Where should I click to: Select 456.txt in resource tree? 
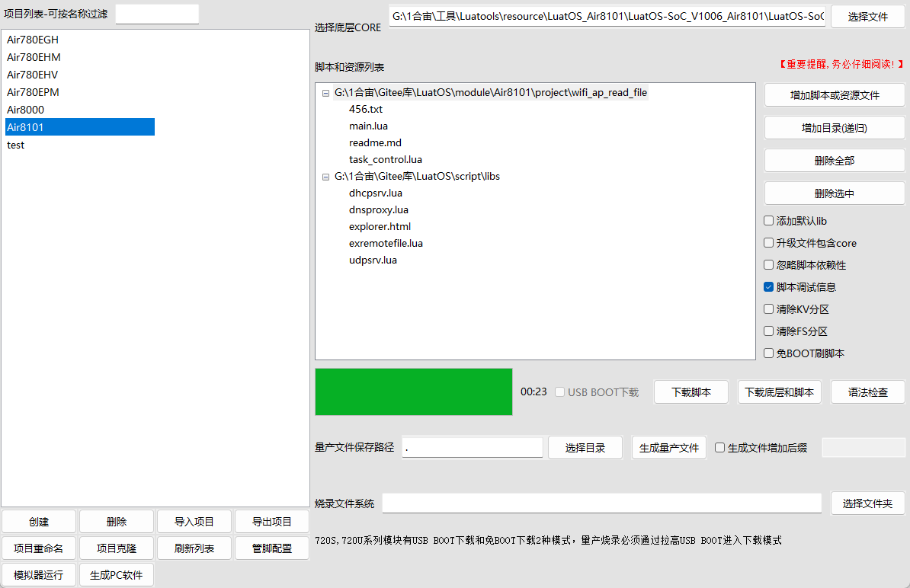366,109
